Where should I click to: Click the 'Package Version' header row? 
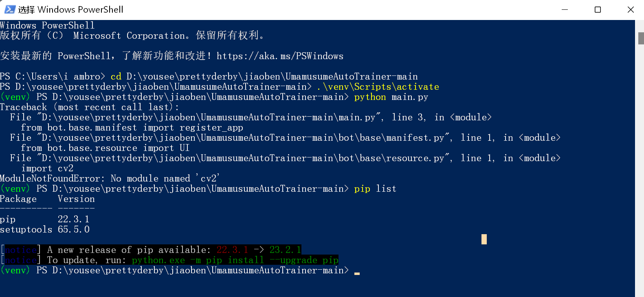coord(47,199)
